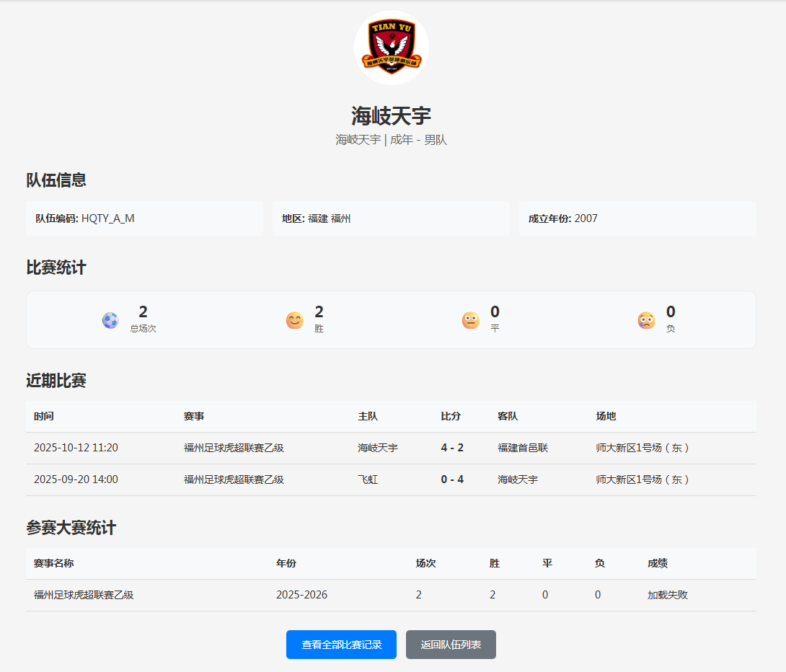Click the 时间 column header
This screenshot has height=672, width=786.
(x=45, y=416)
